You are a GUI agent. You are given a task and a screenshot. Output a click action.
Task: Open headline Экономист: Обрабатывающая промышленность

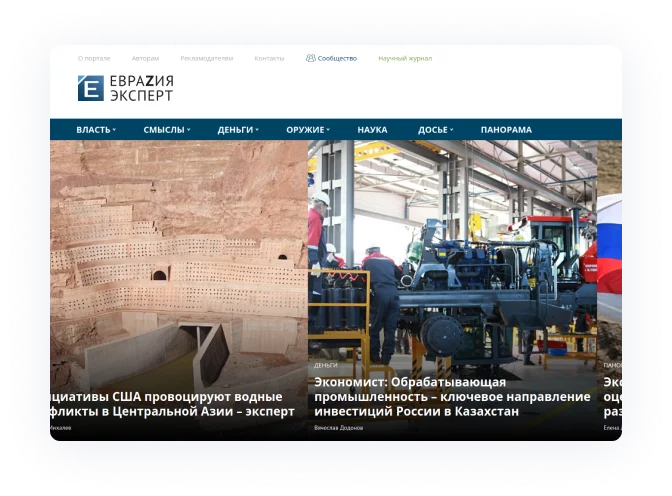point(452,397)
